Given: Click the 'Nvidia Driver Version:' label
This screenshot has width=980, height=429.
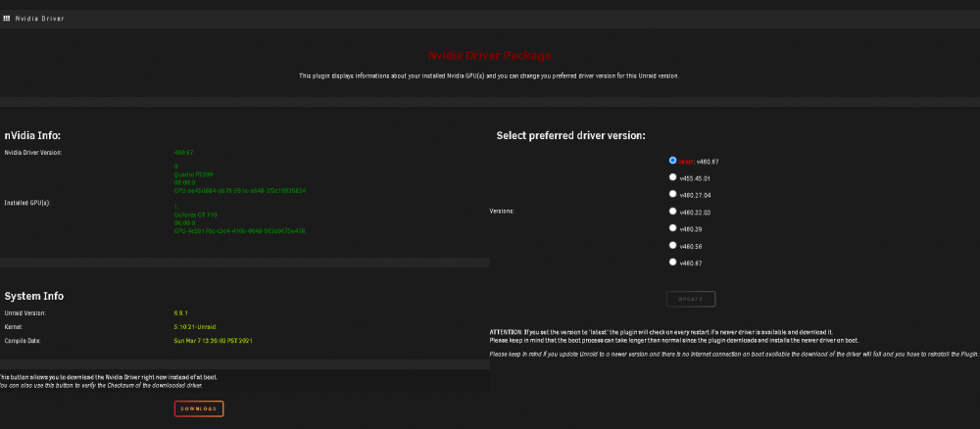Looking at the screenshot, I should point(33,153).
